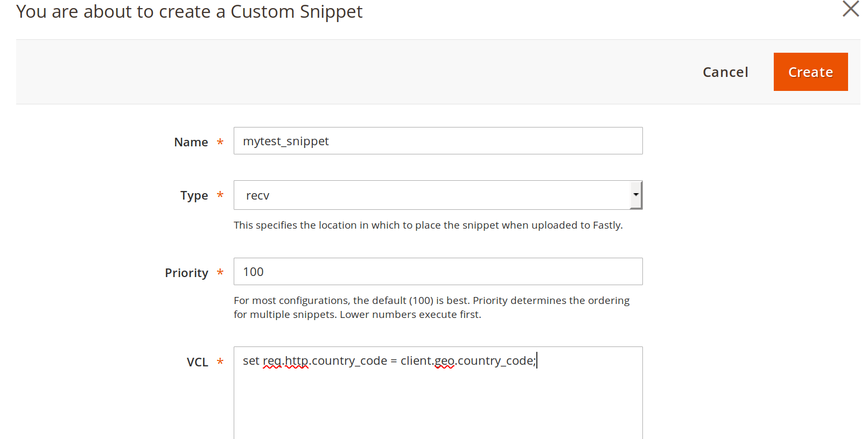Viewport: 868px width, 439px height.
Task: Click the VCL snippet code line
Action: (388, 360)
